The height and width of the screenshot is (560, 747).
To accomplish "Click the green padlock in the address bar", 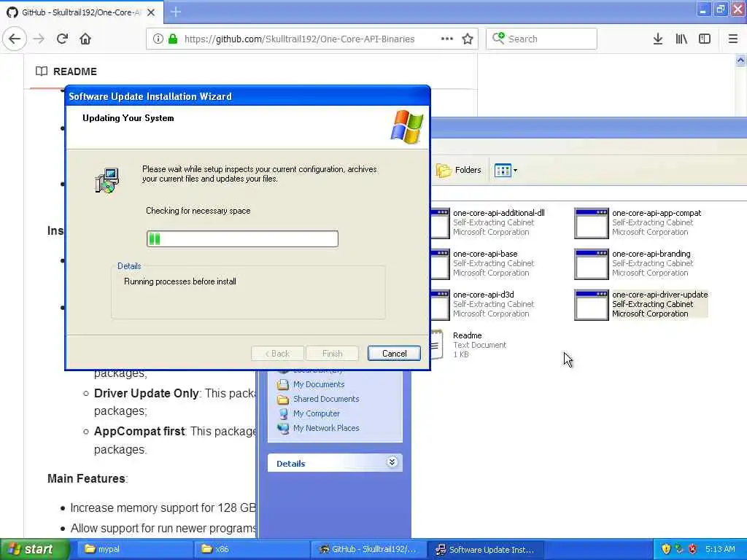I will point(173,39).
